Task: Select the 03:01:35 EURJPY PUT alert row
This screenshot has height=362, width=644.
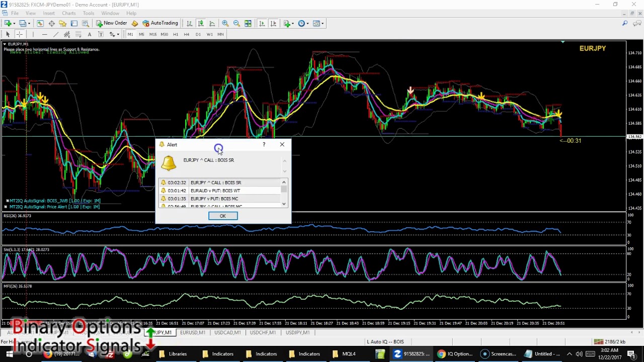Action: (220, 199)
